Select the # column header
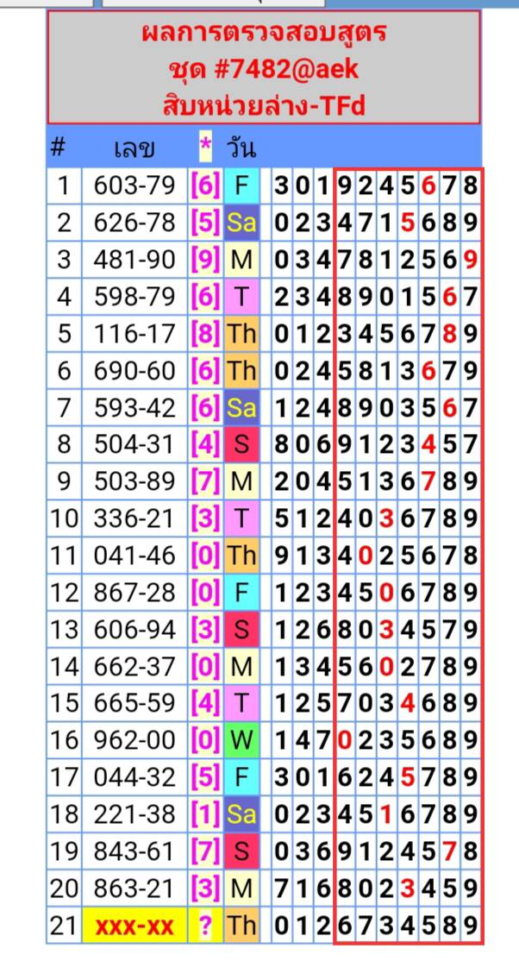Image resolution: width=519 pixels, height=980 pixels. click(x=58, y=148)
